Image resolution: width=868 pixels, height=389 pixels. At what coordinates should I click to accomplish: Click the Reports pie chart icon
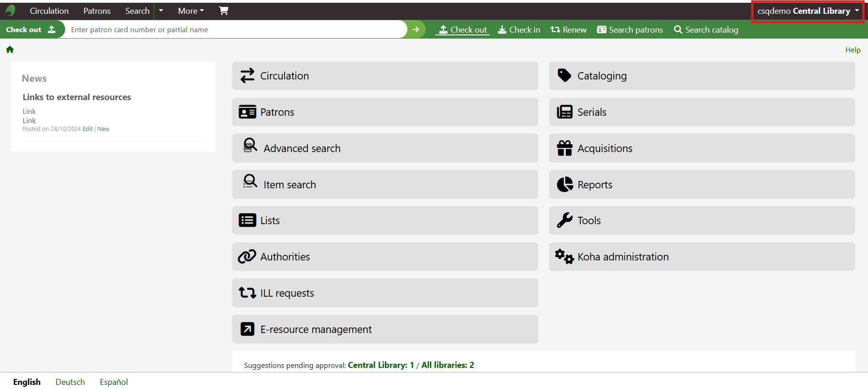point(565,184)
